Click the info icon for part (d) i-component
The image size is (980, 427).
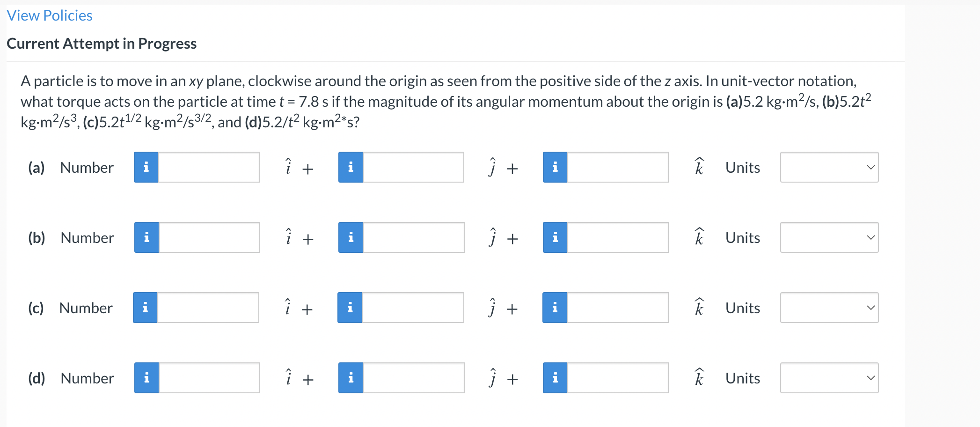(x=146, y=378)
